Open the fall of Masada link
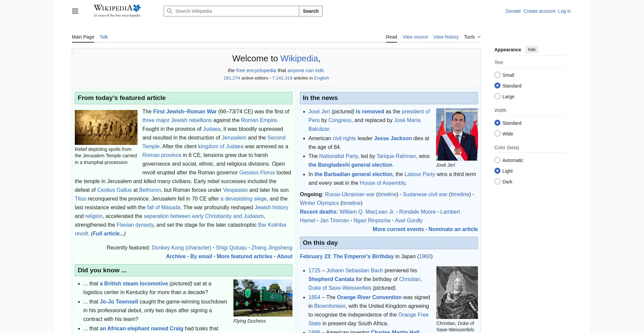644x333 pixels. click(164, 207)
